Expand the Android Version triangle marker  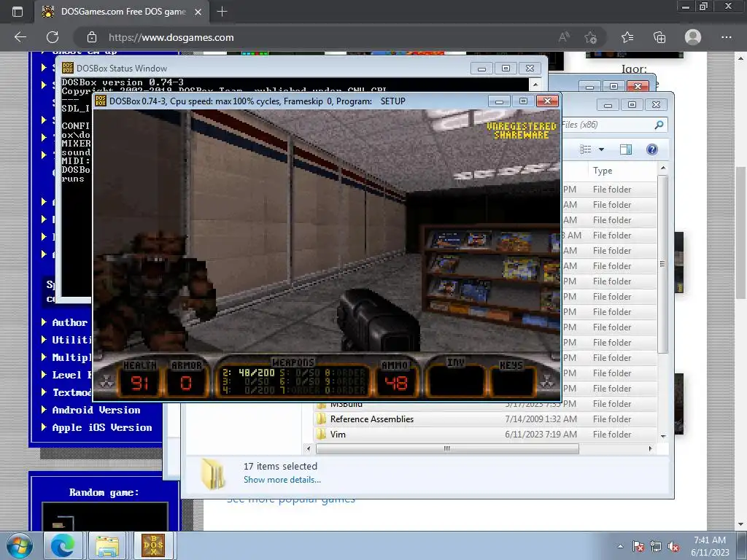click(x=44, y=410)
